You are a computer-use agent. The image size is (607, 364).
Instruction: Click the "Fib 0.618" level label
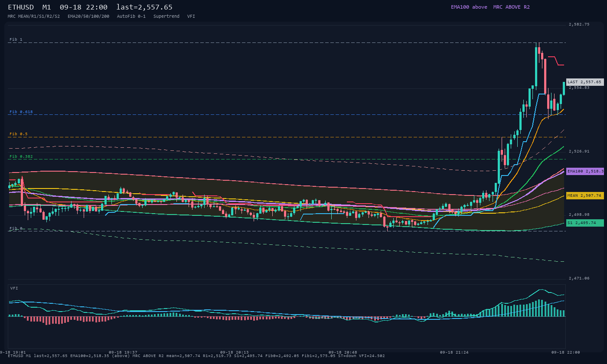(x=21, y=112)
